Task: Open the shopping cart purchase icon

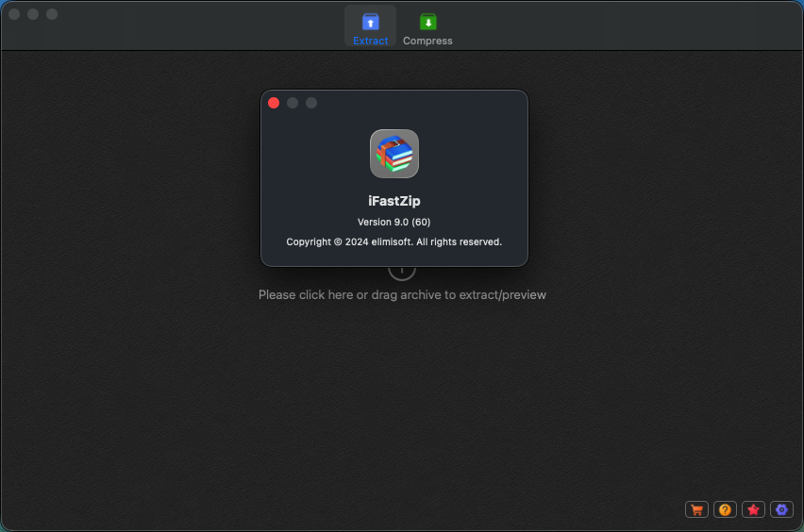Action: tap(696, 509)
